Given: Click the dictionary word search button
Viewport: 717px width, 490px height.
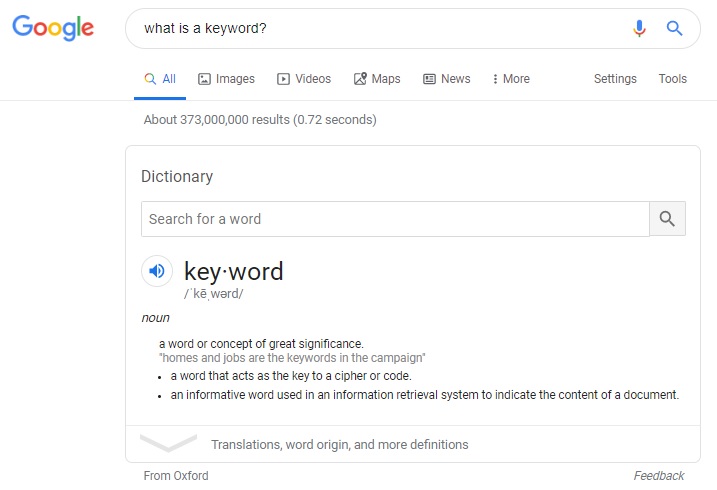Looking at the screenshot, I should pos(667,219).
